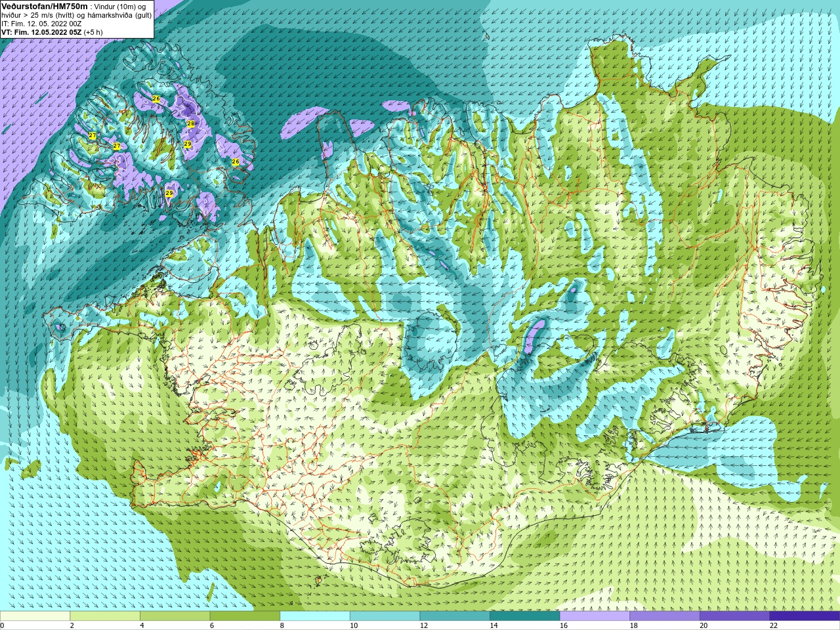This screenshot has width=840, height=630.
Task: Click the 'Veðurstofan/HM750m' title text
Action: [x=45, y=6]
